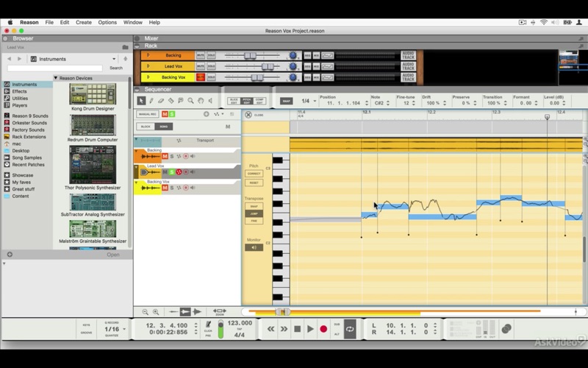Click the Backing pan knob in rack
Viewport: 588px width, 368px height.
[x=293, y=55]
